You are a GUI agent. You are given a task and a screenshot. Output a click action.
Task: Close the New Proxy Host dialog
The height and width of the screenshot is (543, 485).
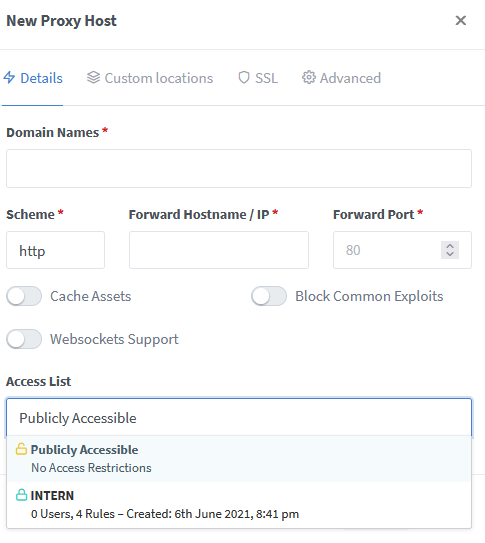460,20
